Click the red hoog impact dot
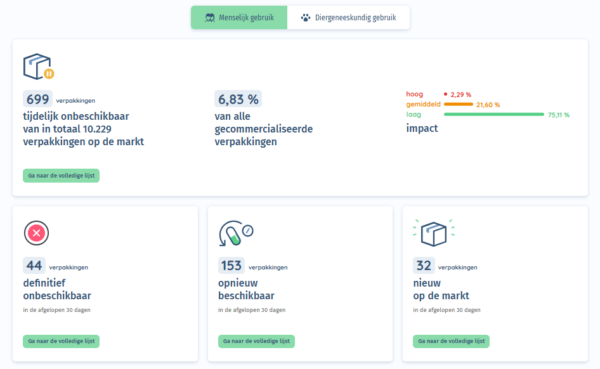 tap(445, 94)
